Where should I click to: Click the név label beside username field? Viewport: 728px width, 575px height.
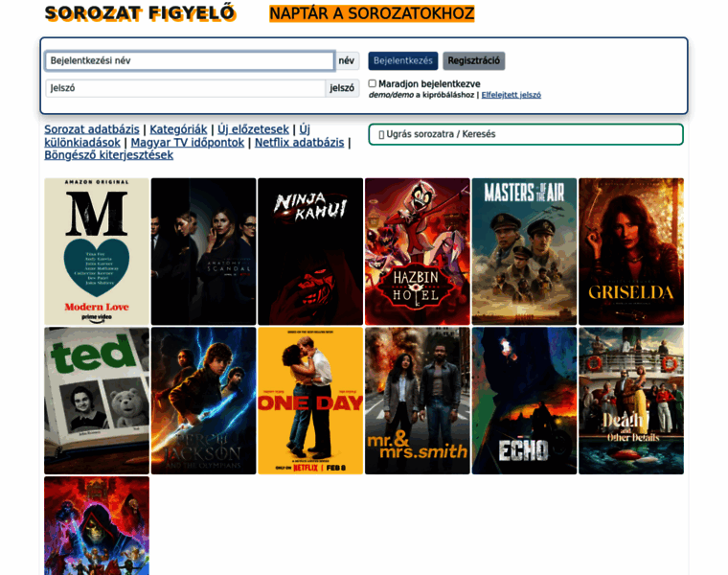pyautogui.click(x=347, y=60)
